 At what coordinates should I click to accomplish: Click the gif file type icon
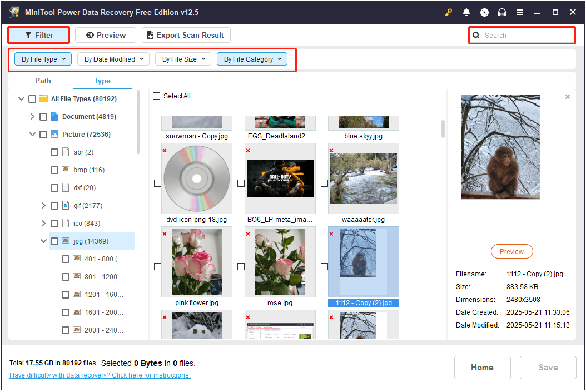[66, 205]
